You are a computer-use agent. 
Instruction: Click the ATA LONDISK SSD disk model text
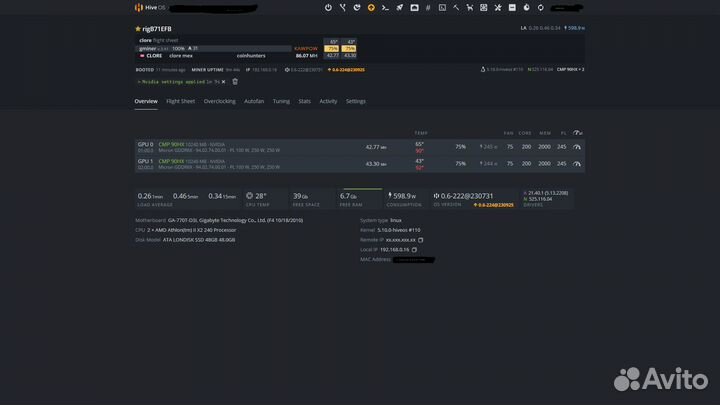point(199,240)
